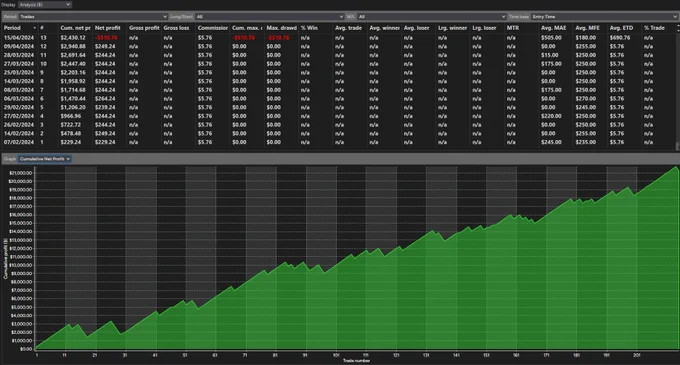Click the MTR column header
Screen dimensions: 680x365
521,28
